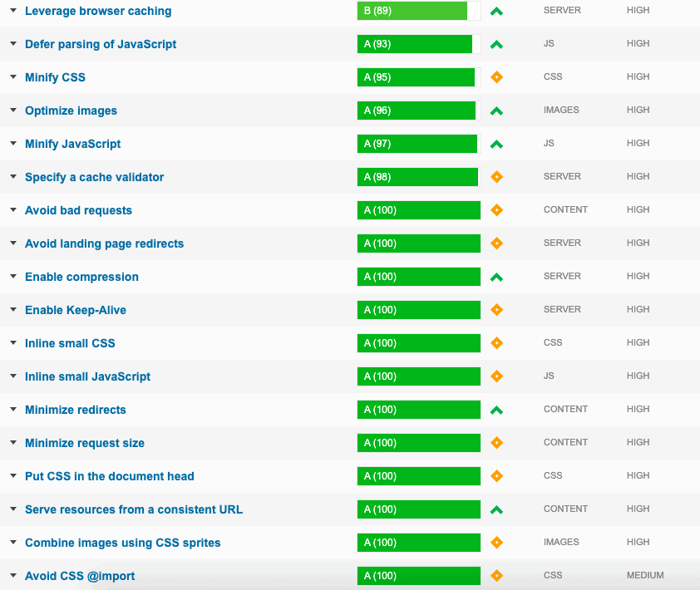
Task: Open Put CSS in the document head
Action: click(110, 476)
